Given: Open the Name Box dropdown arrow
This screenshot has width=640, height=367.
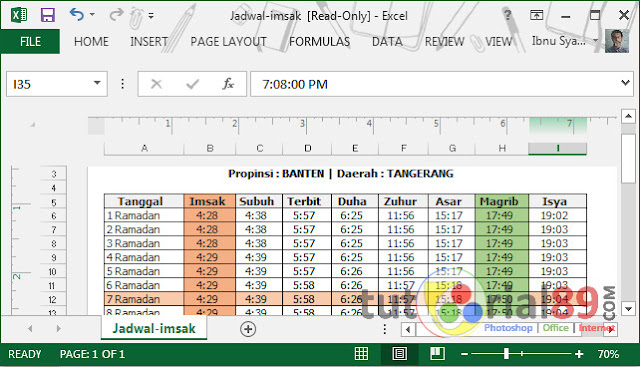Looking at the screenshot, I should pos(97,83).
